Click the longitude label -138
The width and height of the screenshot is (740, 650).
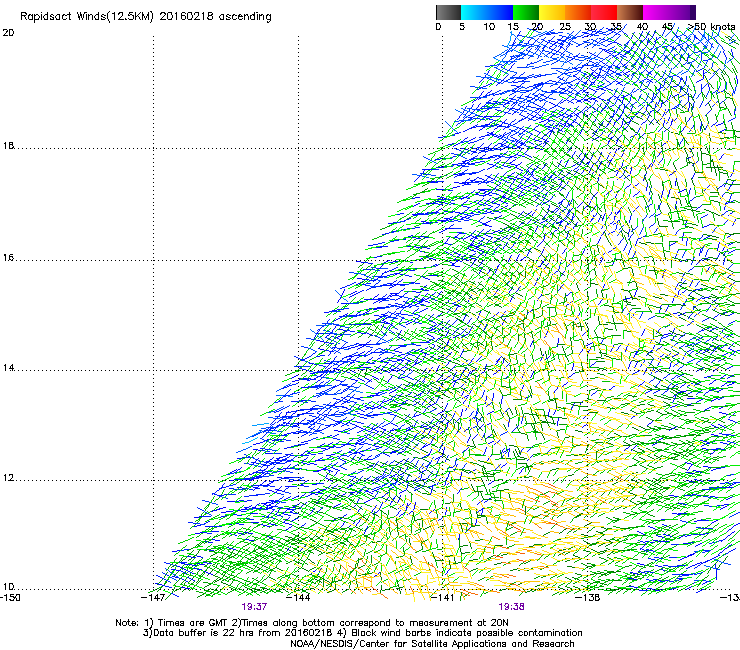588,597
